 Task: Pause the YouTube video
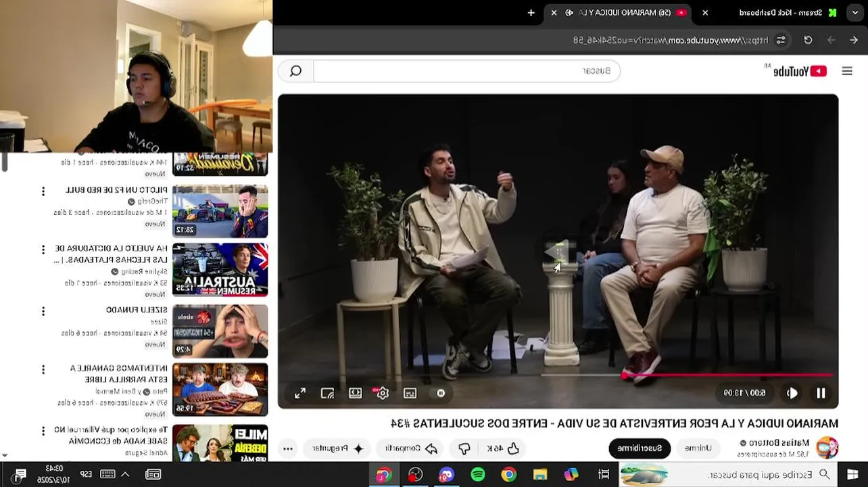[x=821, y=393]
